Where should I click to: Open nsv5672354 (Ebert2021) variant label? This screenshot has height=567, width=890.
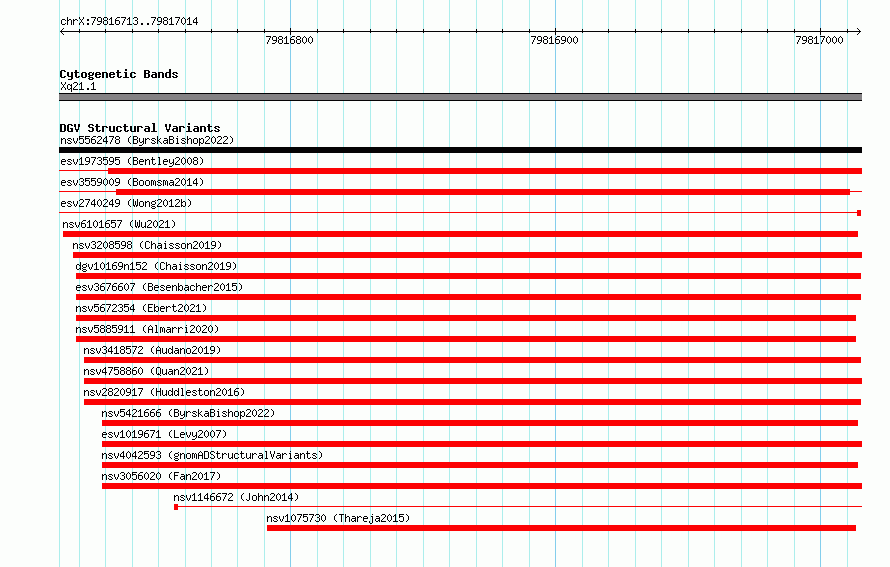[141, 308]
